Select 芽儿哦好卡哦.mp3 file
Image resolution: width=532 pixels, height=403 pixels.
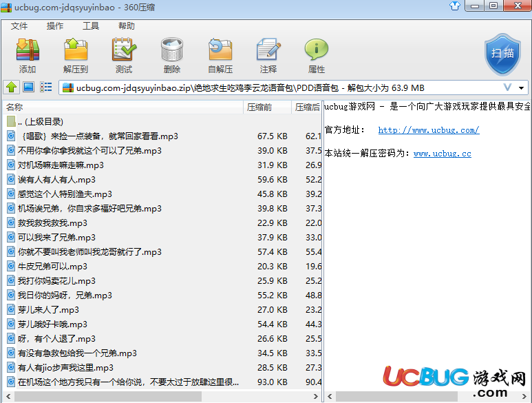(x=162, y=324)
